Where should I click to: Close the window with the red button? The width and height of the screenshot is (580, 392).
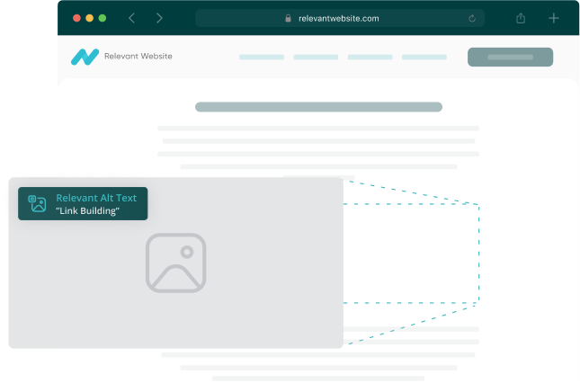77,18
